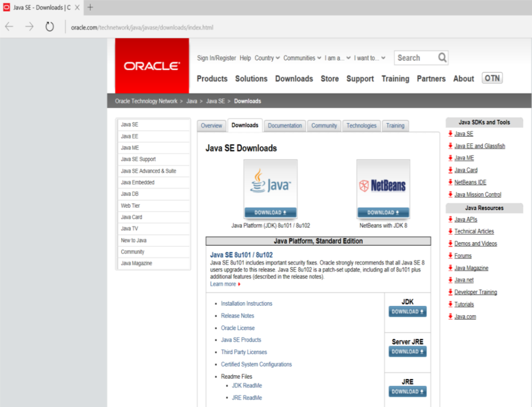Screen dimensions: 532x407
Task: Click the Server JRE Download button
Action: point(408,352)
